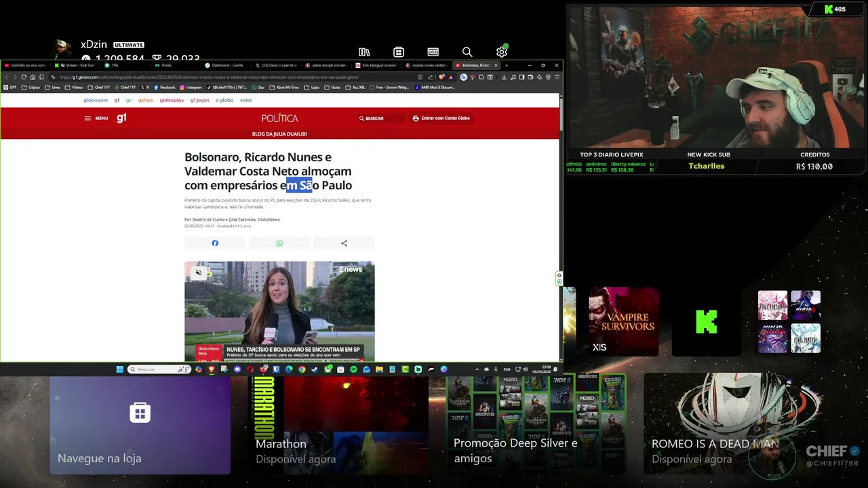Open the Vampire Survivors game tile
Screen dimensions: 868x488
coord(623,321)
